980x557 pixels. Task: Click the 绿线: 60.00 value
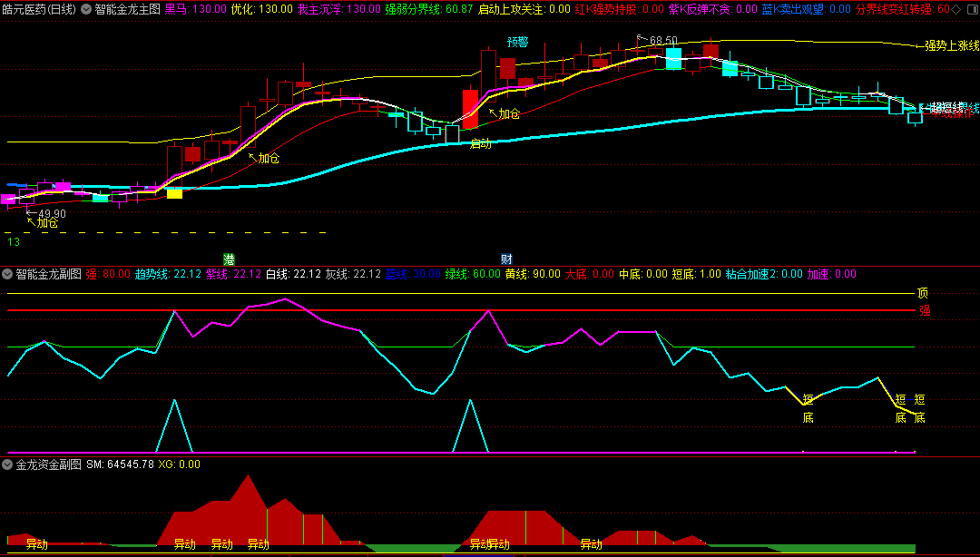[x=473, y=274]
